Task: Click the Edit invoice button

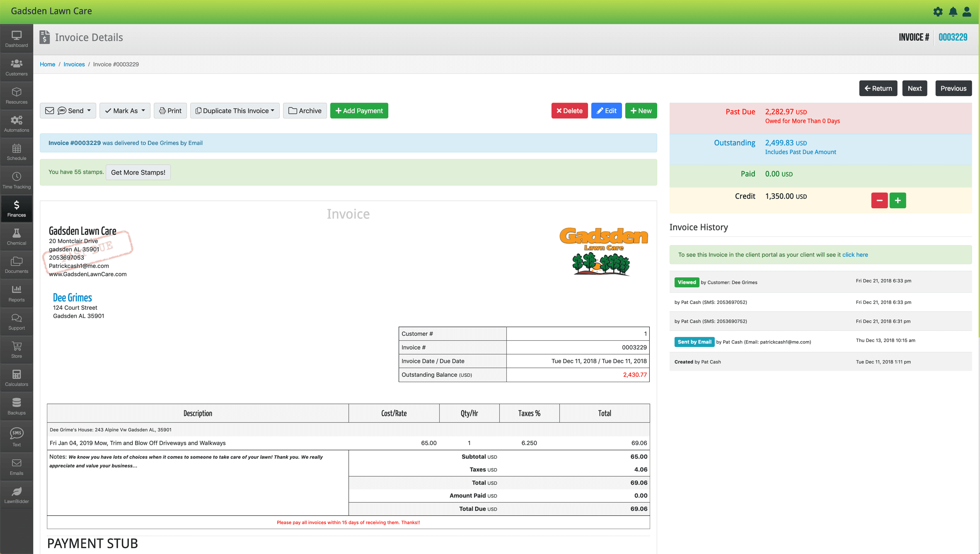Action: (607, 110)
